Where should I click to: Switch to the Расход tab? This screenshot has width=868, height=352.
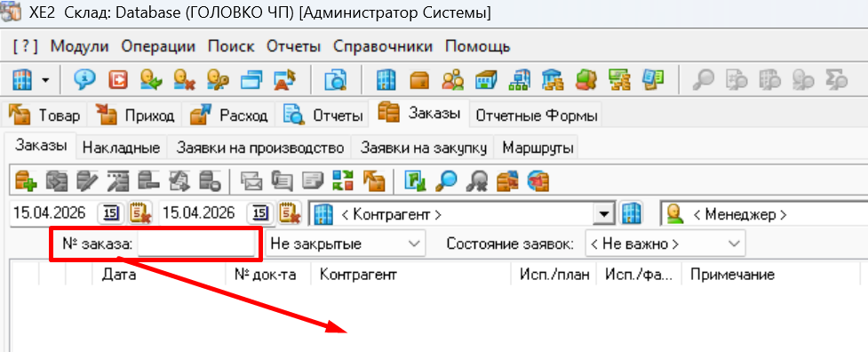[229, 116]
